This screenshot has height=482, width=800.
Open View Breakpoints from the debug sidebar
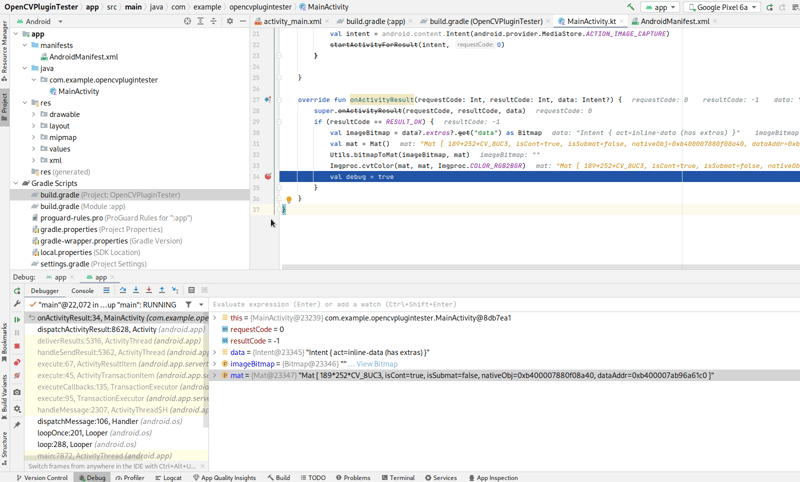click(x=17, y=362)
